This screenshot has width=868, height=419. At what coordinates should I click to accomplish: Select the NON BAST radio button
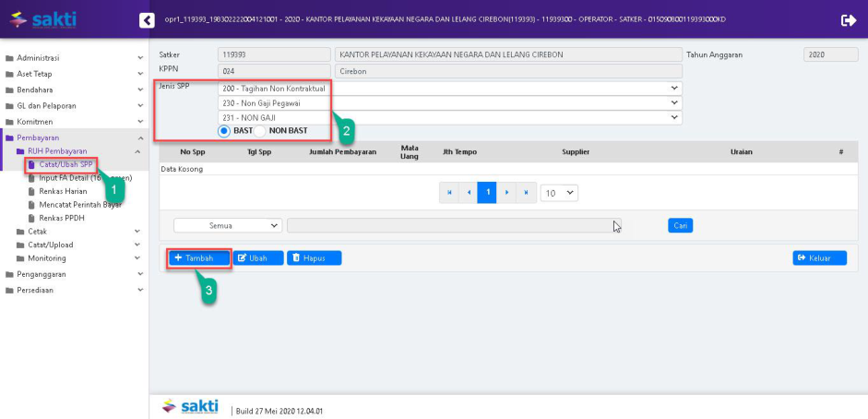pos(261,131)
